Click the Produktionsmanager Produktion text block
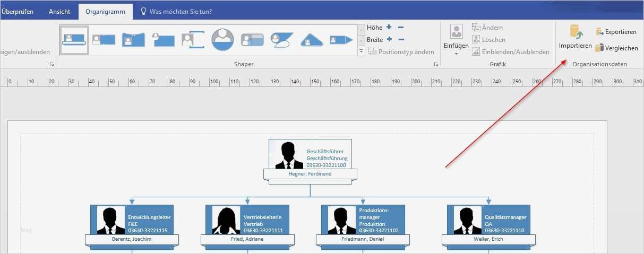This screenshot has width=644, height=254. pos(377,220)
